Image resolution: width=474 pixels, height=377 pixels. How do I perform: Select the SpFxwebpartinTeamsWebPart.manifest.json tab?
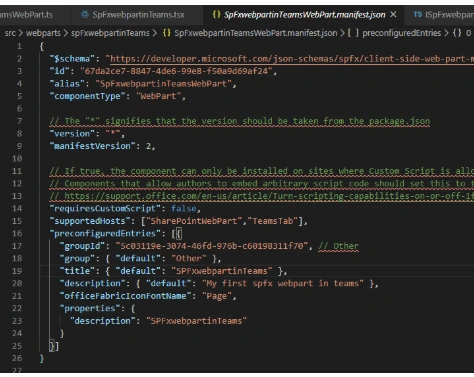coord(304,15)
